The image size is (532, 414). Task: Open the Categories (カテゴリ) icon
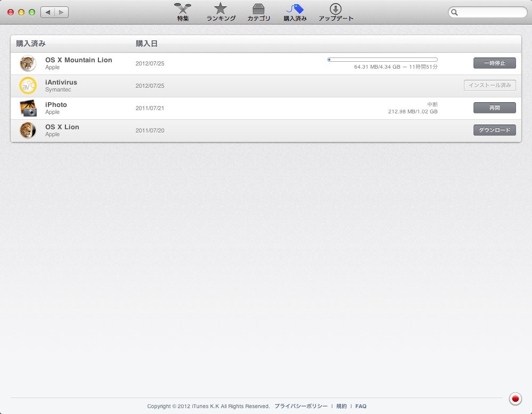point(259,10)
